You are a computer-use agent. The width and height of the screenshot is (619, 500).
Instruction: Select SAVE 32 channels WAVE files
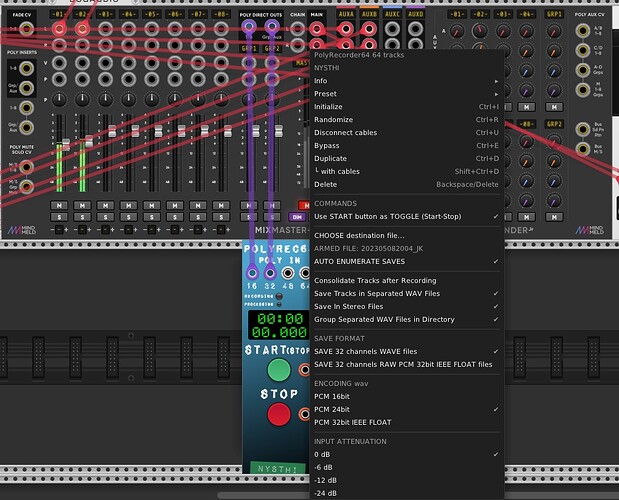coord(406,351)
